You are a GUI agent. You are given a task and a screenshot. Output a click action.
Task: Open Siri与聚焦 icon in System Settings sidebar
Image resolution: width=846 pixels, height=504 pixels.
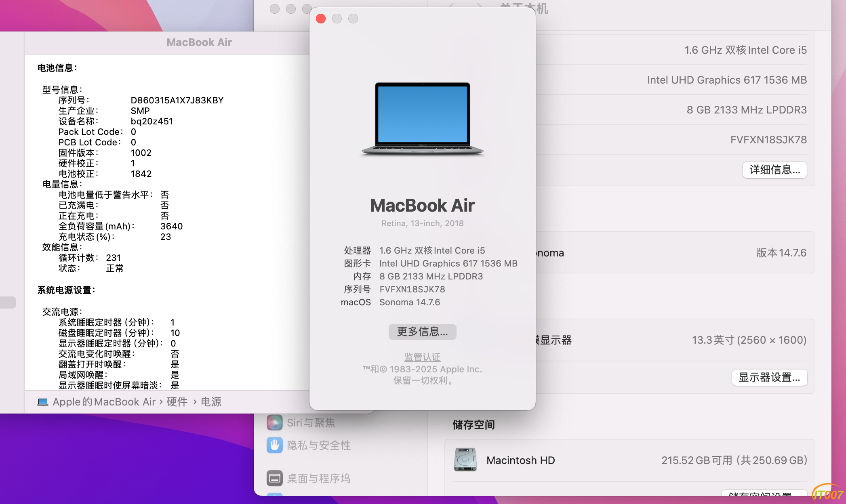275,423
